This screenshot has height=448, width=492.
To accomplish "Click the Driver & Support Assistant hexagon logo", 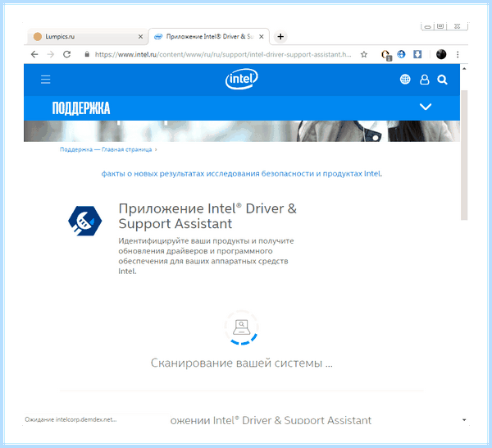I will coord(85,221).
